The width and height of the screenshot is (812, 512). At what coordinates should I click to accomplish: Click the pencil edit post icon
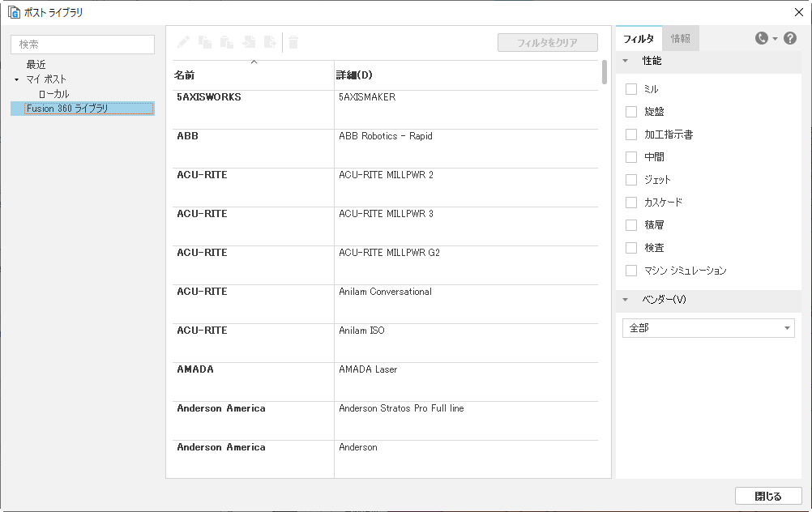point(183,42)
